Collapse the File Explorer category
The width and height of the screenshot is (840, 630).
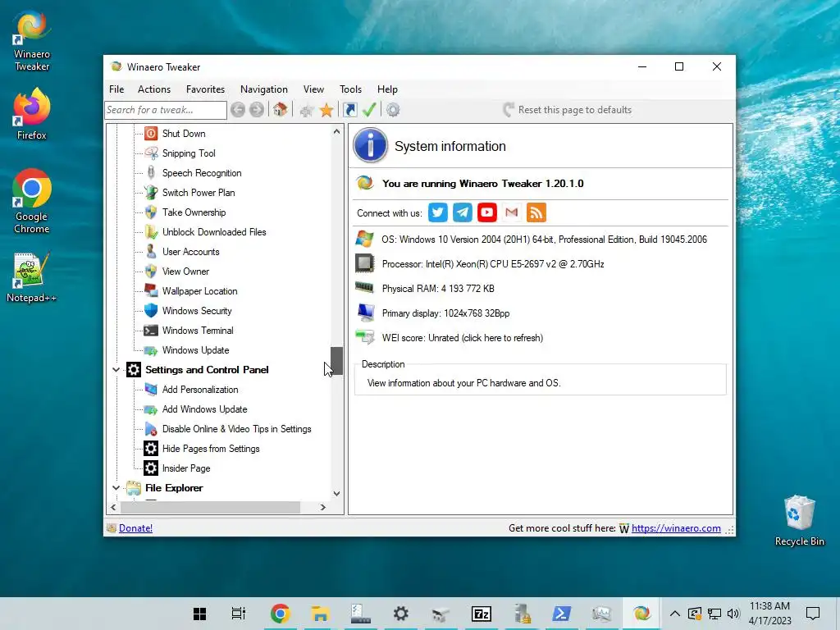(x=116, y=488)
